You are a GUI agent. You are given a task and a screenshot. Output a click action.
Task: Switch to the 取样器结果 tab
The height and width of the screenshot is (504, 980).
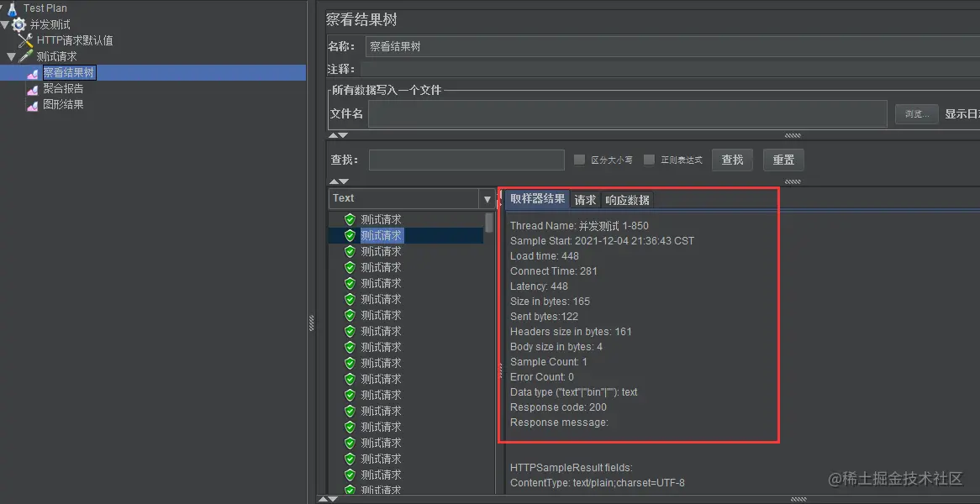[x=538, y=199]
